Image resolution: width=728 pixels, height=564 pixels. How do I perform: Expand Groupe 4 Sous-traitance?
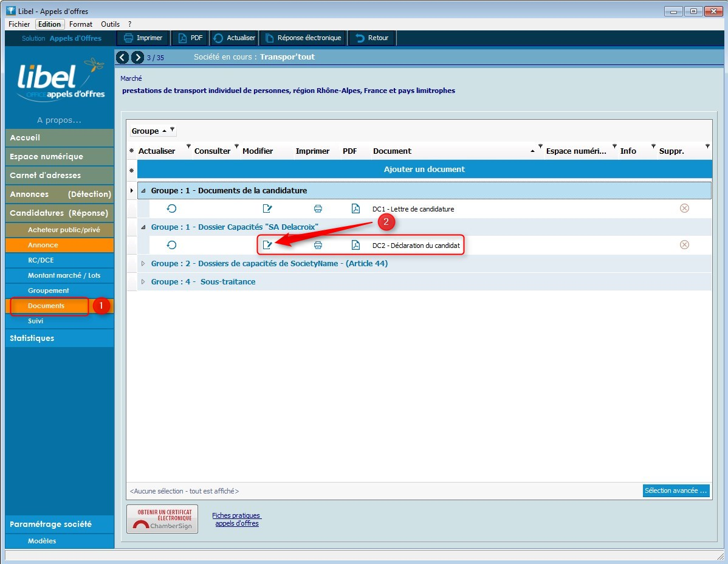pos(143,282)
